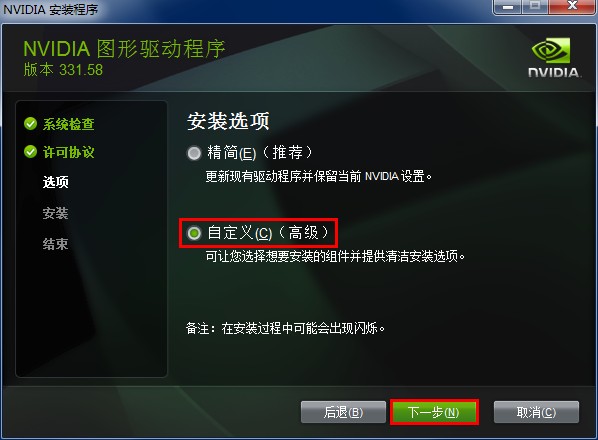Continue with the 下一步(N) button
The height and width of the screenshot is (440, 598).
point(434,412)
